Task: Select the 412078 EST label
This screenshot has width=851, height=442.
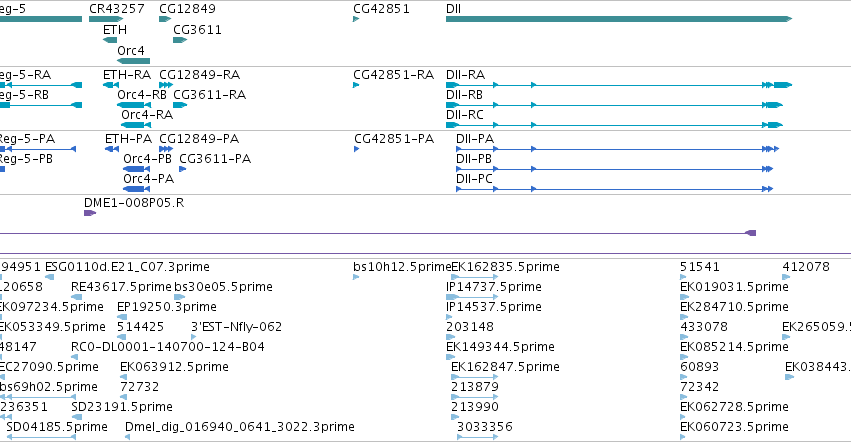Action: (x=806, y=267)
